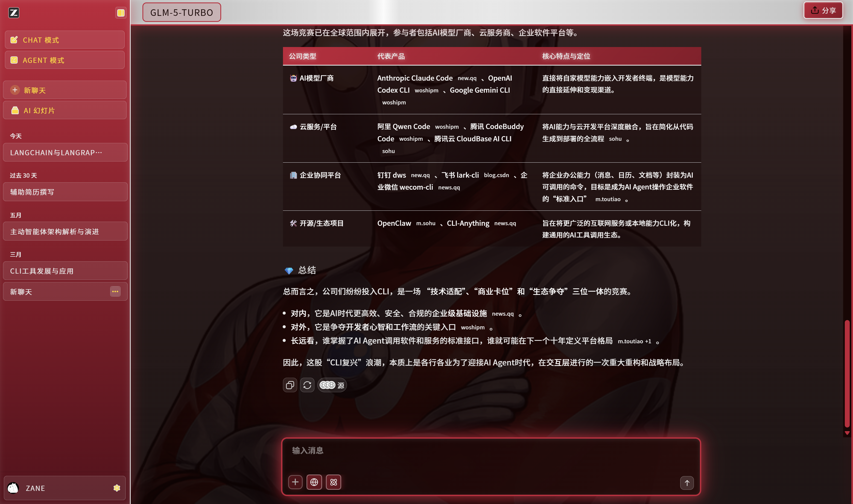Open the blog.csdn citation after 飞书 lark-cli
This screenshot has height=504, width=853.
click(x=496, y=175)
